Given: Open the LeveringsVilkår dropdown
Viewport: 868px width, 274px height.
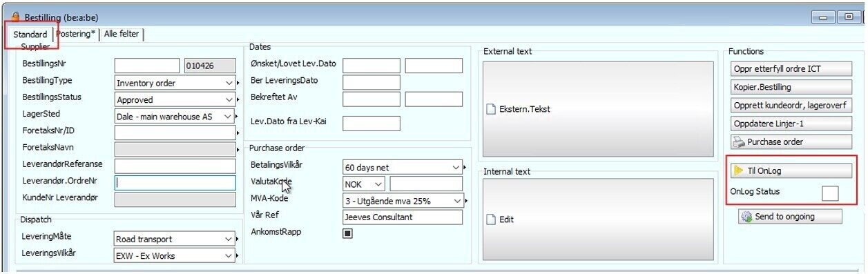Looking at the screenshot, I should [x=230, y=255].
